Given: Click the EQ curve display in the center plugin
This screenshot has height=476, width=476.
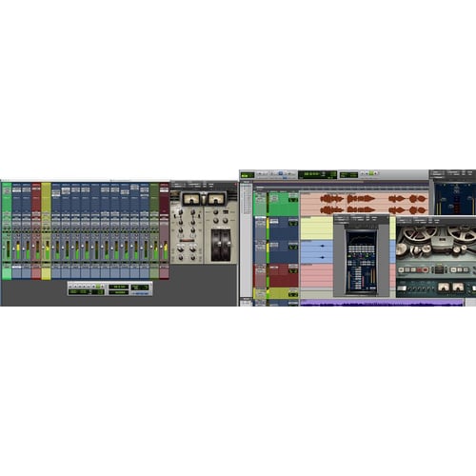Looking at the screenshot, I should pos(361,238).
